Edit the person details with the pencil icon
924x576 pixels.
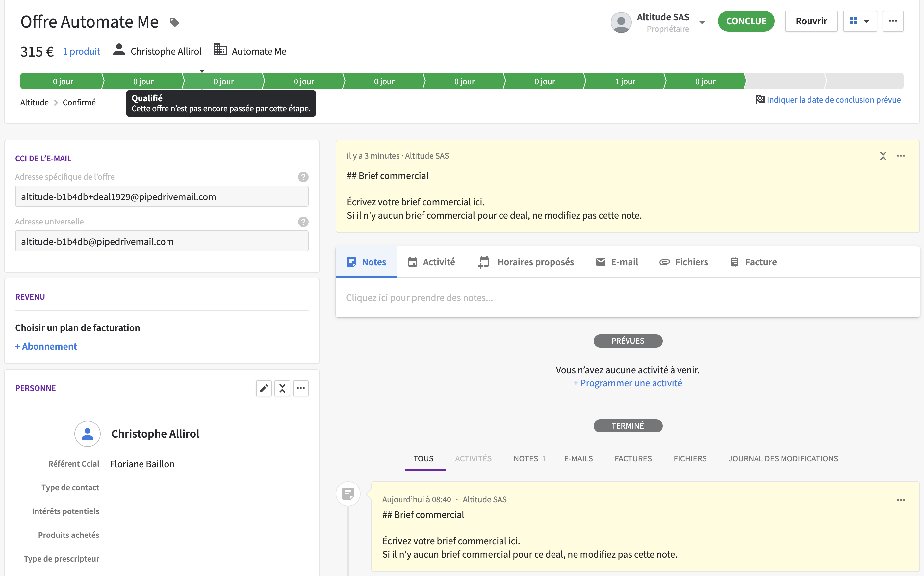tap(264, 388)
